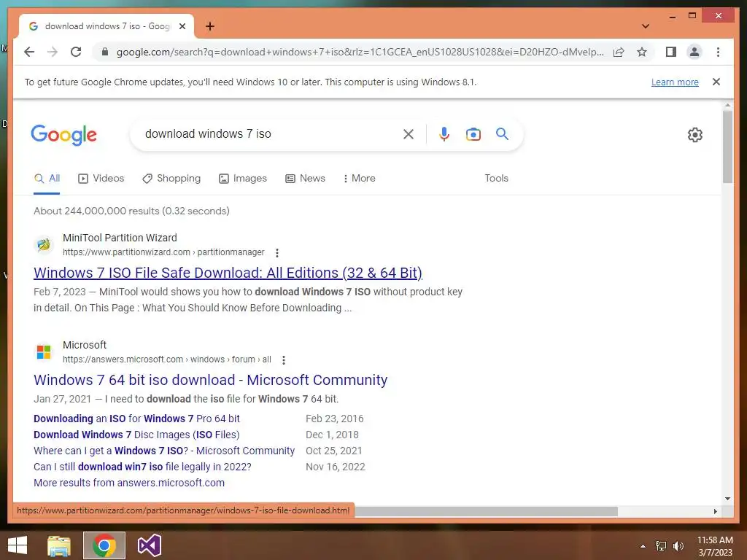Close the download windows 7 iso tab
Image resolution: width=747 pixels, height=560 pixels.
coord(182,26)
